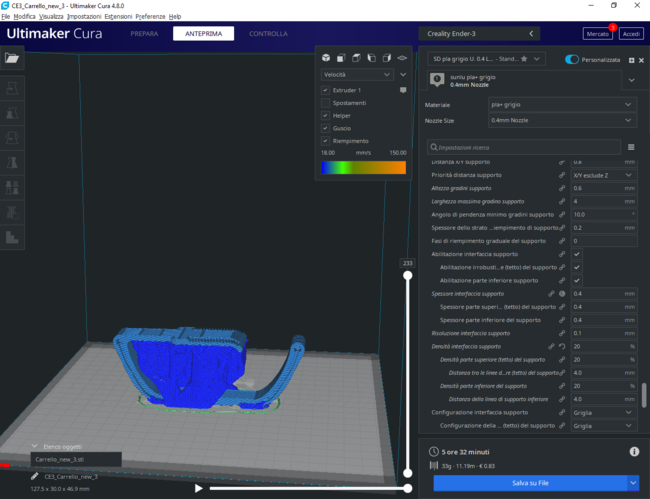Click the reset arrow for Densità interfaccia supporto
The width and height of the screenshot is (650, 499).
[x=563, y=346]
